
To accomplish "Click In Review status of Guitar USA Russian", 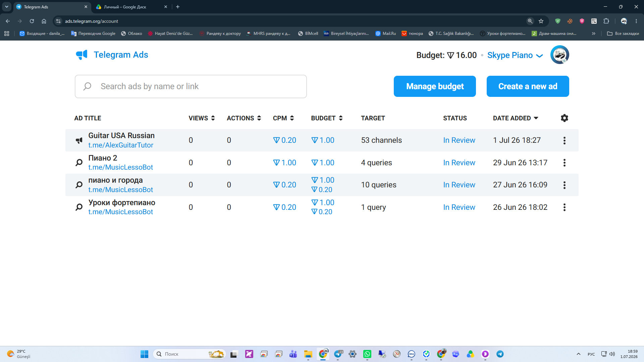I will pos(459,140).
